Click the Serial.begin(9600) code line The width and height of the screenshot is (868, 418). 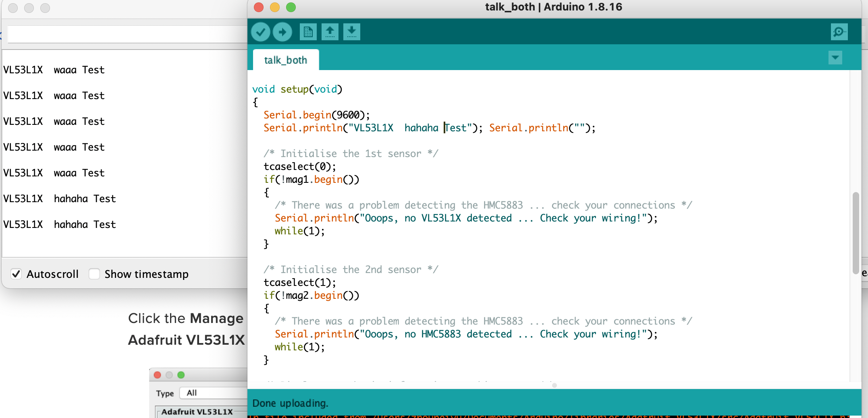317,115
